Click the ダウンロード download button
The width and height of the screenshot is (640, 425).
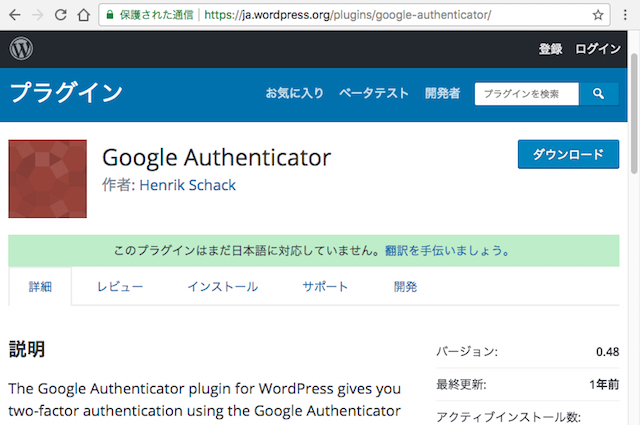pos(568,154)
